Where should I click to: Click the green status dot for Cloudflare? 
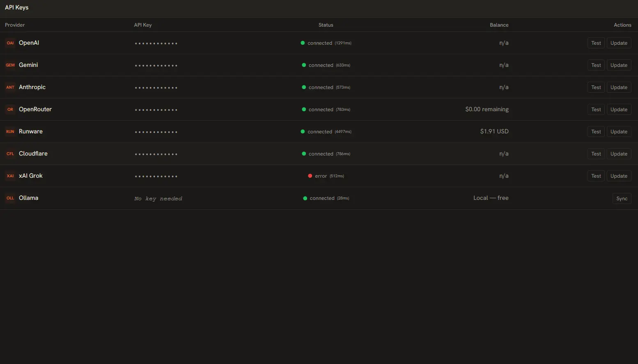304,154
